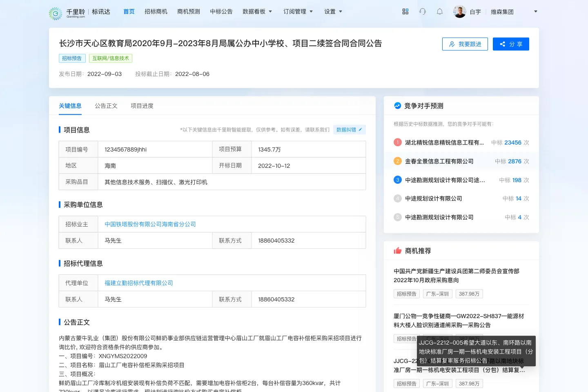
Task: Open the customer service headset icon
Action: click(x=423, y=11)
